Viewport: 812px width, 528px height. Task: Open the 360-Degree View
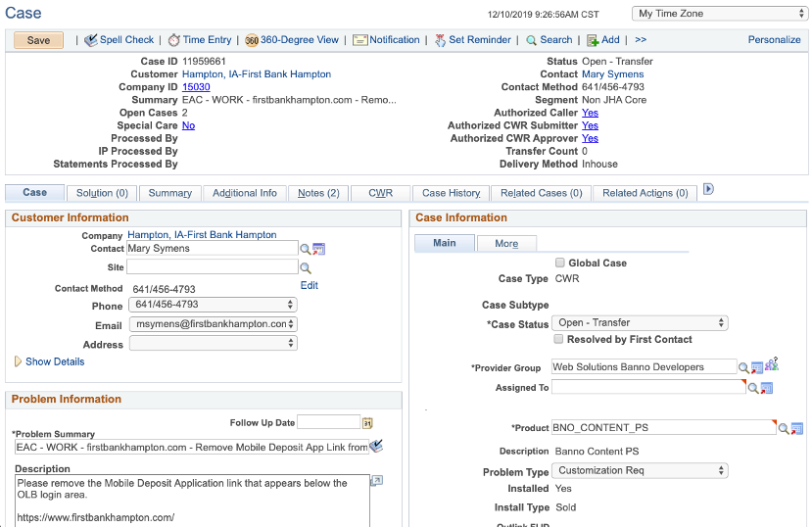pyautogui.click(x=252, y=40)
